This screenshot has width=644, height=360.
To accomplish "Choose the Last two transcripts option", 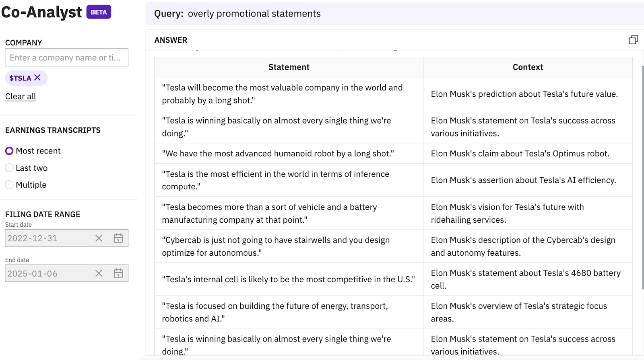I will [x=9, y=168].
